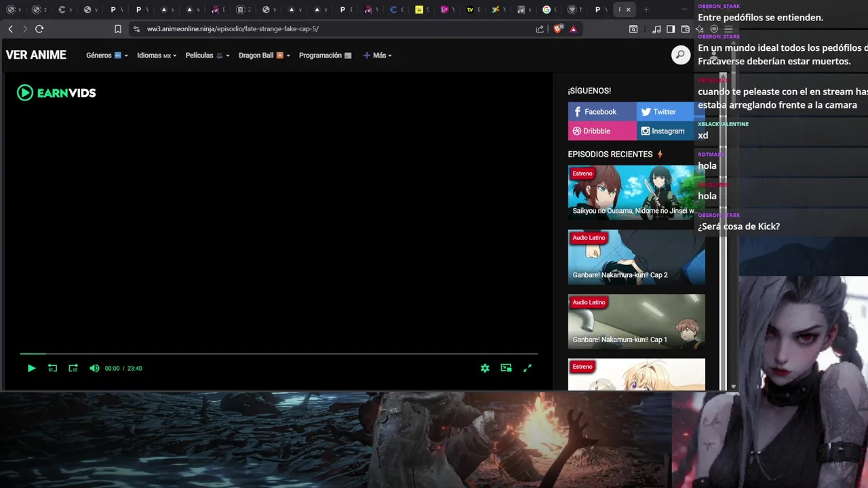Screen dimensions: 868x488
Task: Click the page scrollbar down arrow
Action: (x=732, y=386)
